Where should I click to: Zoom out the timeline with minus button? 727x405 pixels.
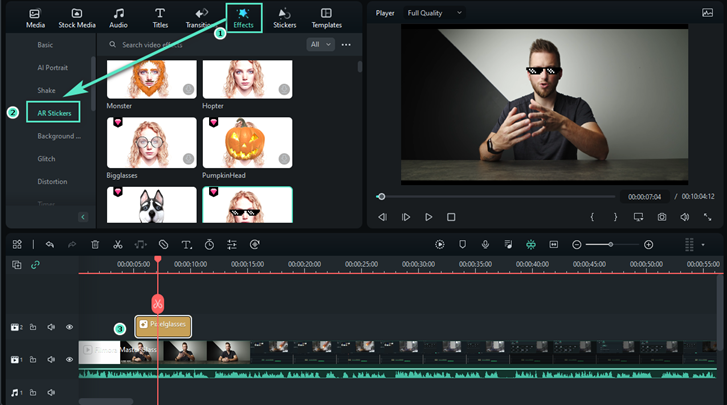coord(576,244)
